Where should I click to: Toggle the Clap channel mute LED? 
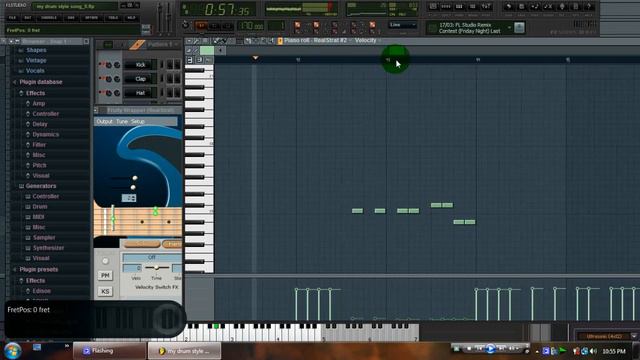pos(100,78)
